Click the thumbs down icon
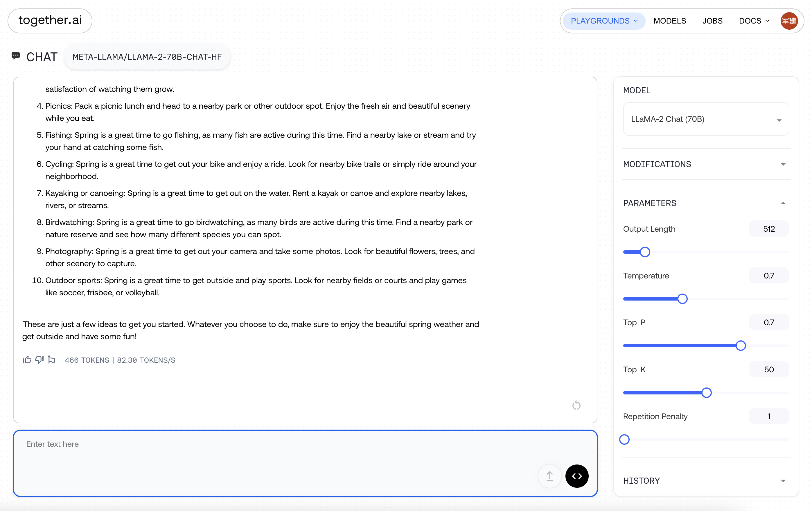Viewport: 812px width, 511px height. click(39, 360)
